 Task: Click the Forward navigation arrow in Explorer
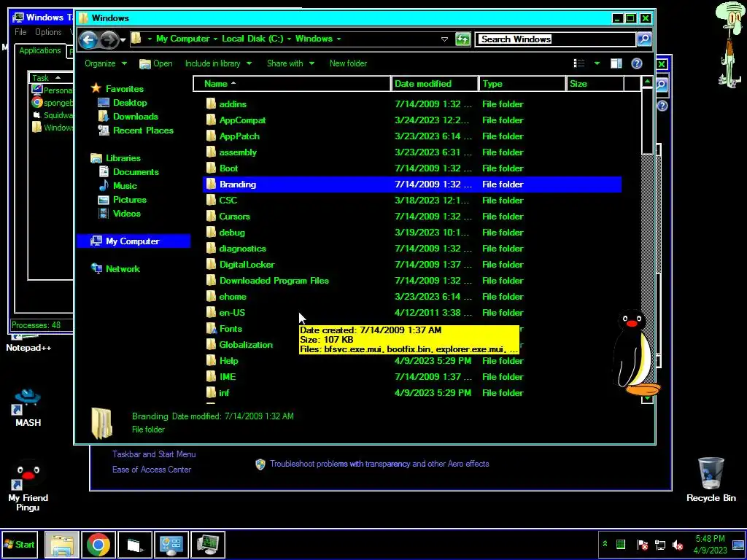click(x=109, y=39)
